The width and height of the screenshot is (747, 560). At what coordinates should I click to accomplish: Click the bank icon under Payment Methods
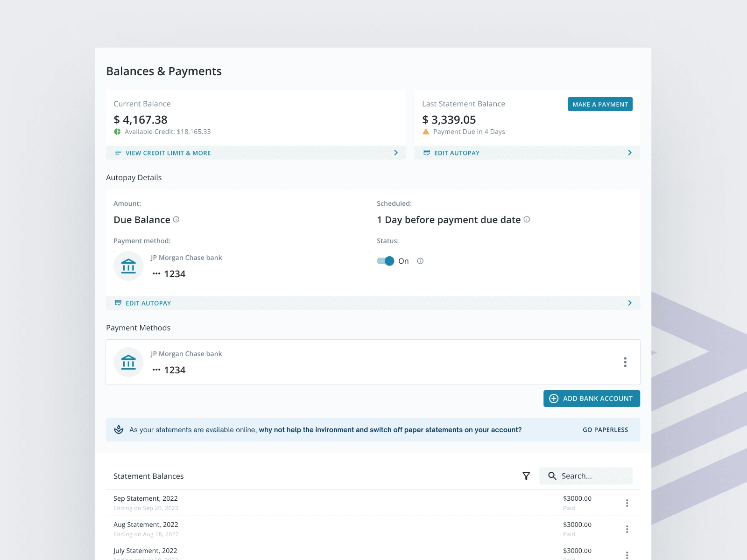[128, 362]
